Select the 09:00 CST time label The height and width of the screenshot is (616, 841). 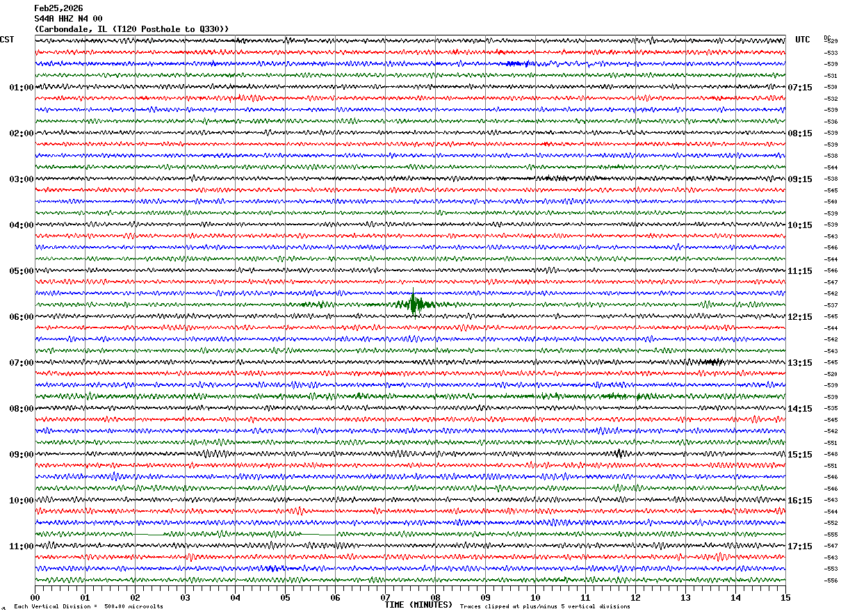(x=22, y=455)
